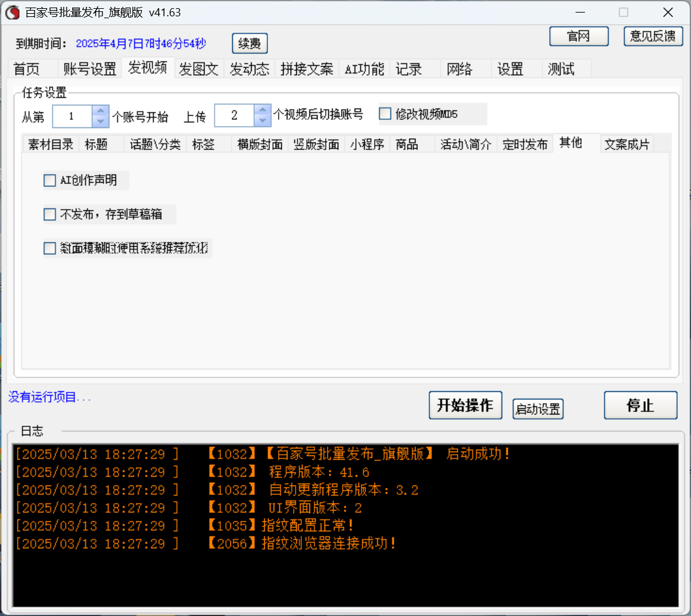Image resolution: width=691 pixels, height=616 pixels.
Task: Click the starting account number field
Action: coord(73,116)
